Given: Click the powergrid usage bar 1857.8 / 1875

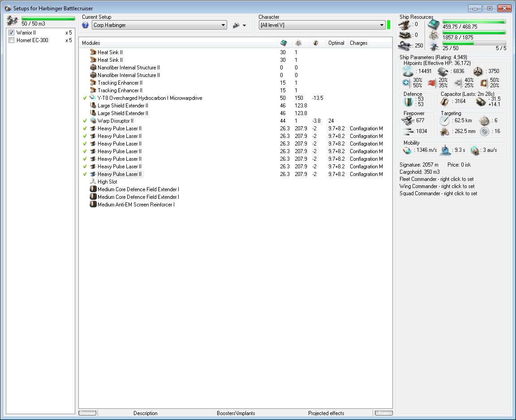Looking at the screenshot, I should click(x=474, y=33).
